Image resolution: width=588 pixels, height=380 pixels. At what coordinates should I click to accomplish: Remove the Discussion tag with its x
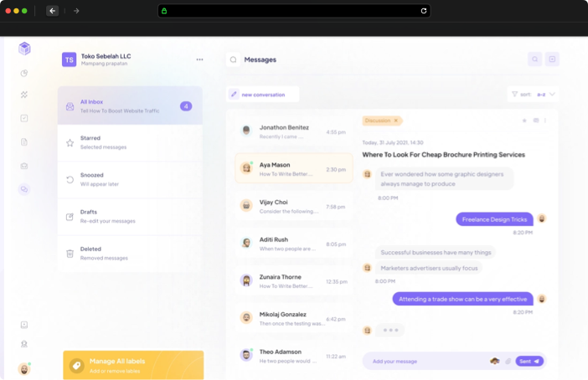tap(396, 121)
